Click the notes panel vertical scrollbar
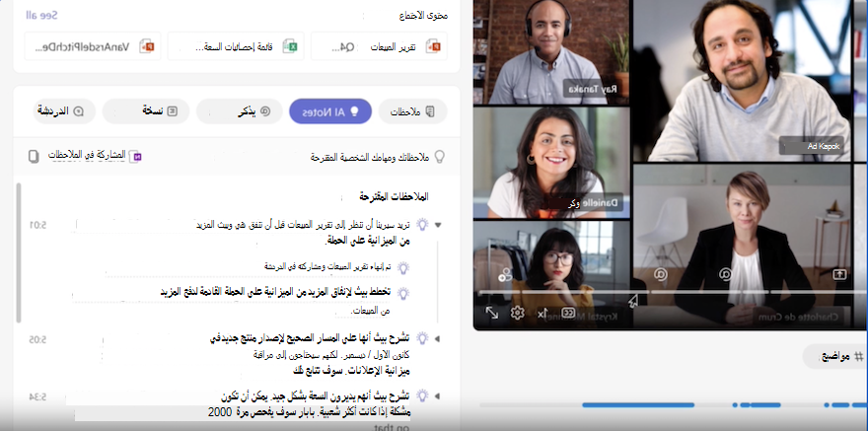 pos(19,252)
